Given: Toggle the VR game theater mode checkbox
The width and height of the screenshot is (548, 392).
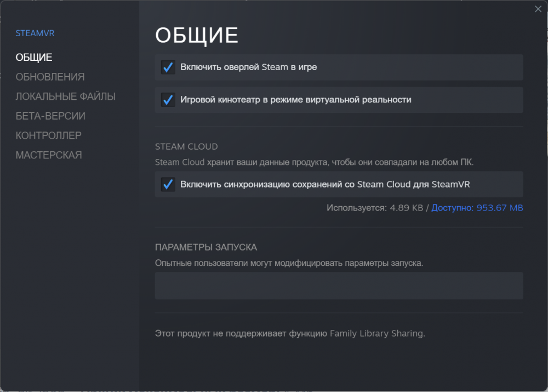Looking at the screenshot, I should (168, 100).
